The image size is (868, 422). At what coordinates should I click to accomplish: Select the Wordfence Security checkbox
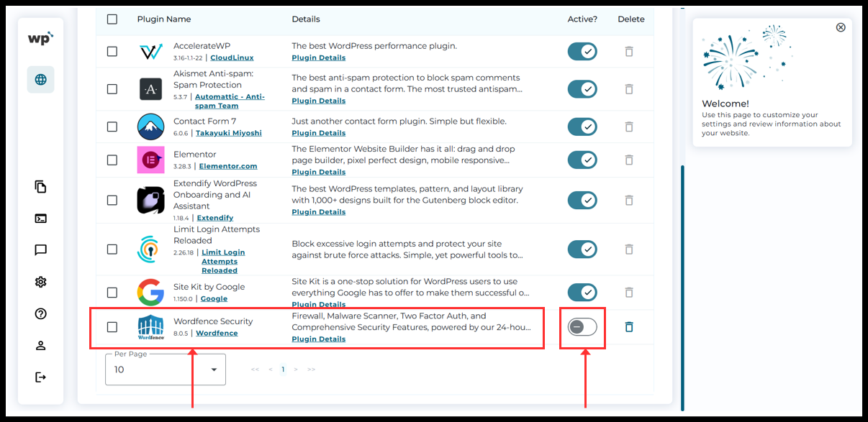click(x=112, y=327)
